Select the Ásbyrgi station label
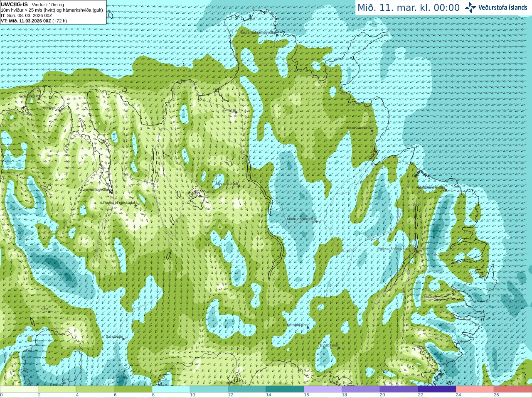This screenshot has height=398, width=532. pos(229,110)
